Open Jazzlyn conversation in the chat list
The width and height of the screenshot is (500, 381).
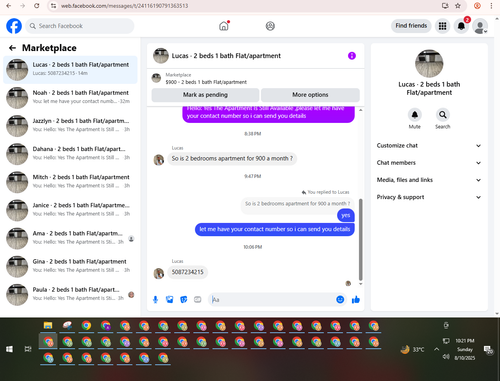click(70, 126)
